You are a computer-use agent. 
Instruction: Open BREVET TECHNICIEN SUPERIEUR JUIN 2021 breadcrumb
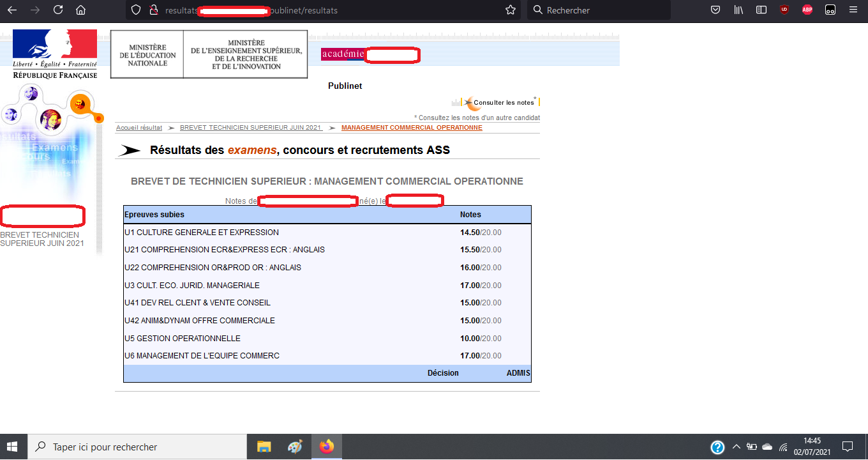[251, 128]
